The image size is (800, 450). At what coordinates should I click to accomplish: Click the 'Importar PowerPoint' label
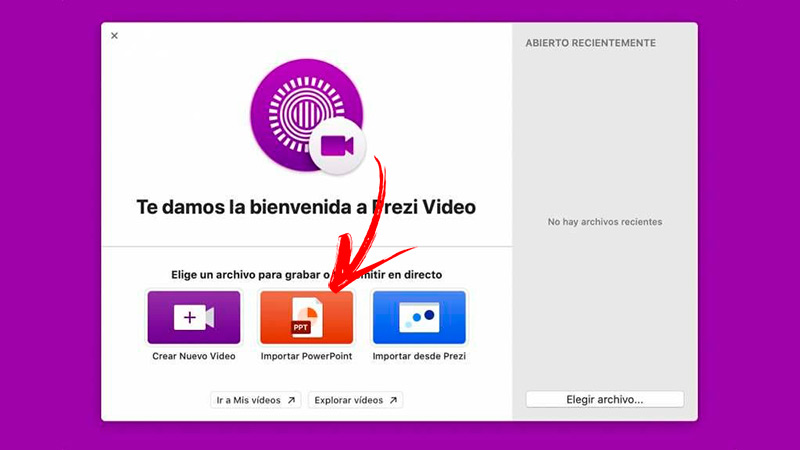point(307,356)
